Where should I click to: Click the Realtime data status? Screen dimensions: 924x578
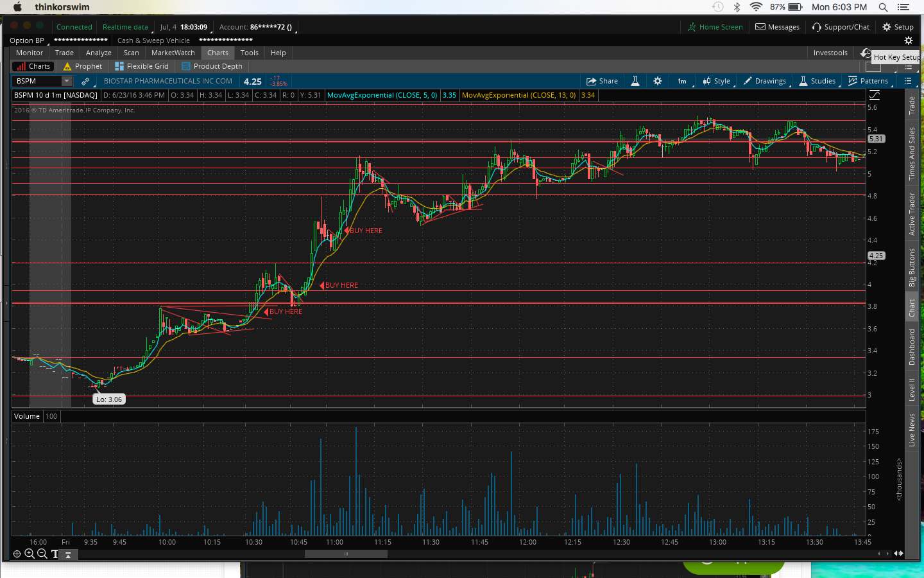pos(126,27)
